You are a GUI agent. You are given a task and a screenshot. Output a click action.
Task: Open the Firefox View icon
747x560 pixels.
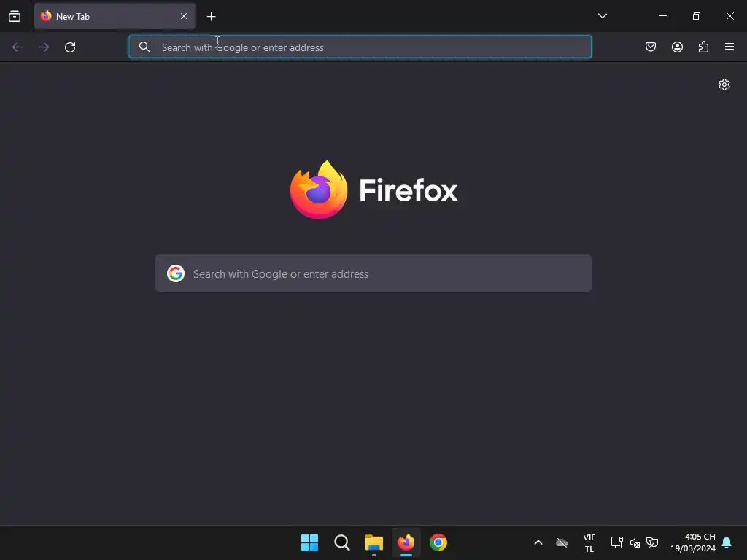point(15,16)
